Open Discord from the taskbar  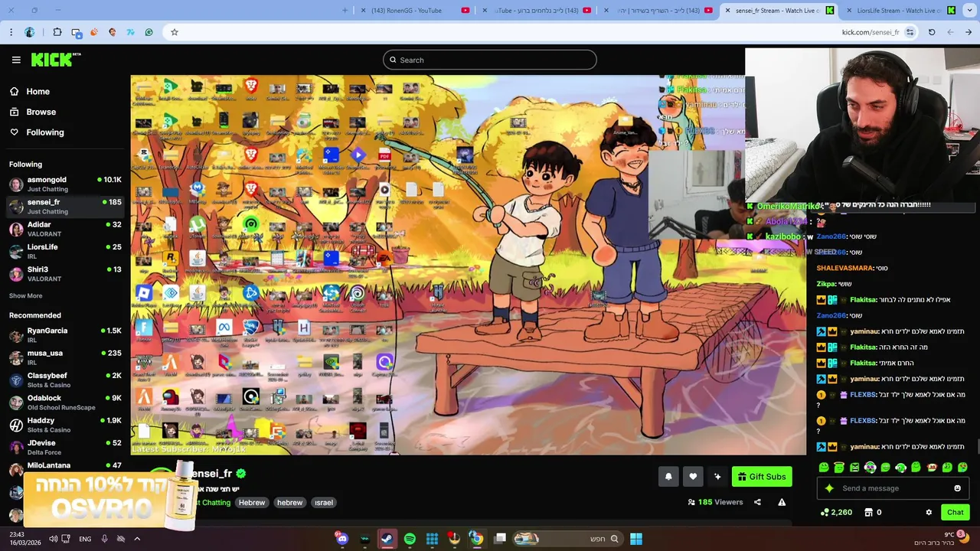342,539
